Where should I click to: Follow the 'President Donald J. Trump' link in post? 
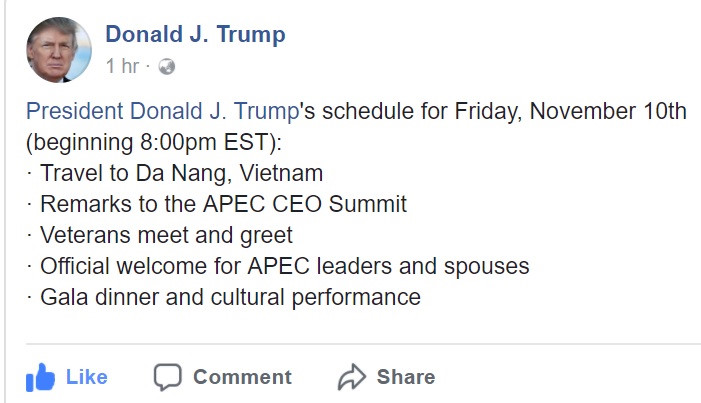tap(163, 111)
